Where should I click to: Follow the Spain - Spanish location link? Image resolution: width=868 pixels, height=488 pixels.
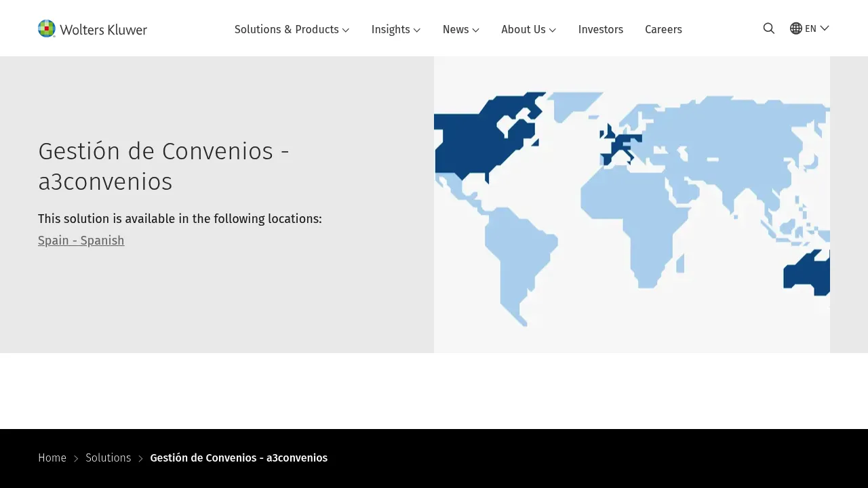pyautogui.click(x=81, y=241)
